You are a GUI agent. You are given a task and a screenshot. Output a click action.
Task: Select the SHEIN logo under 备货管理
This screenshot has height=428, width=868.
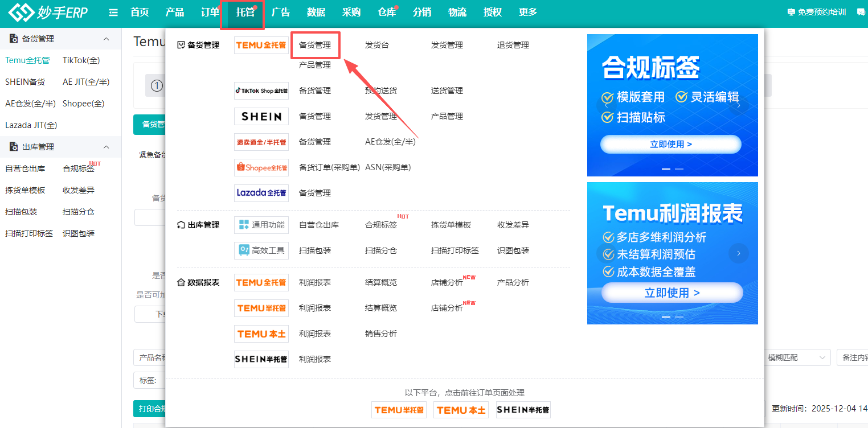pyautogui.click(x=261, y=116)
